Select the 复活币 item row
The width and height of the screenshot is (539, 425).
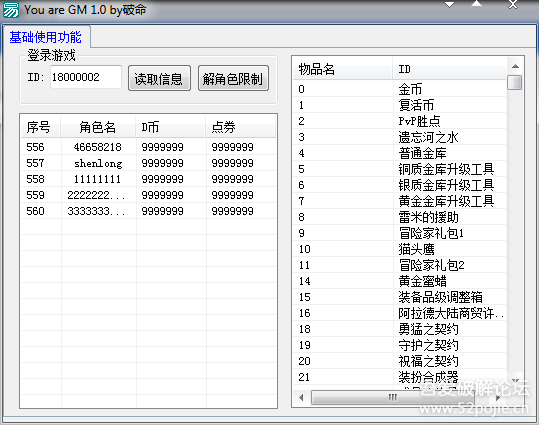pos(400,105)
